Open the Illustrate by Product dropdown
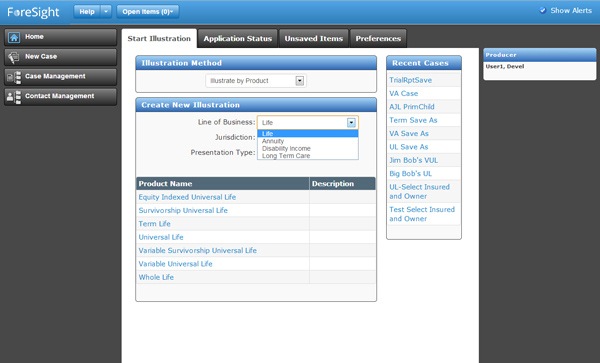This screenshot has height=363, width=600. click(256, 81)
